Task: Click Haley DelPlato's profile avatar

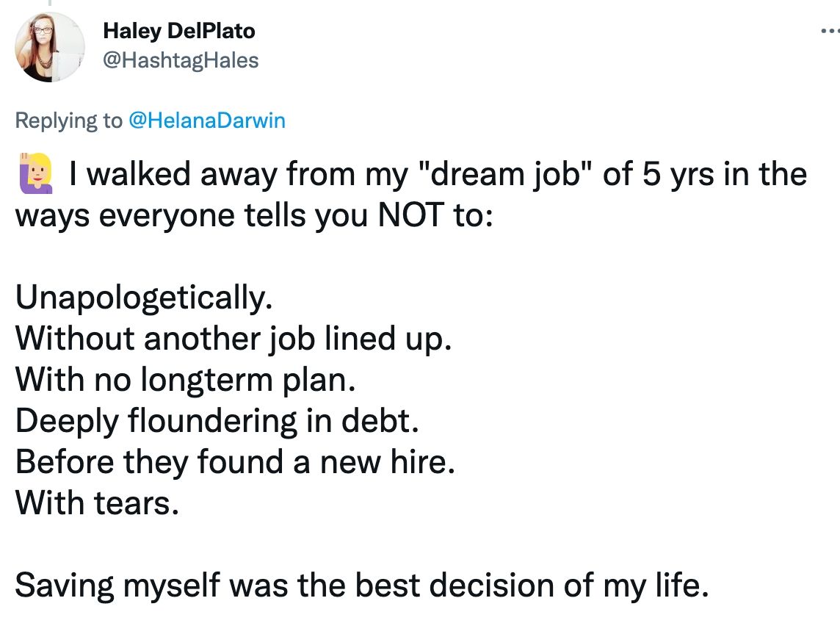Action: point(50,47)
